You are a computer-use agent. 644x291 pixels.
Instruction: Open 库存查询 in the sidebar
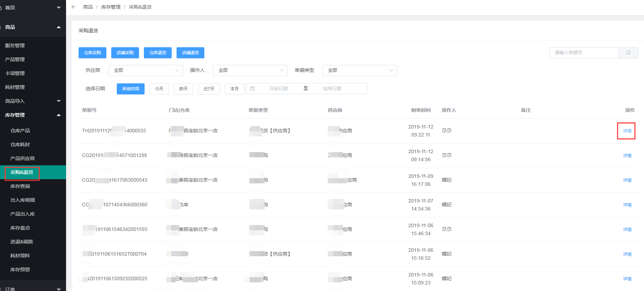[20, 186]
